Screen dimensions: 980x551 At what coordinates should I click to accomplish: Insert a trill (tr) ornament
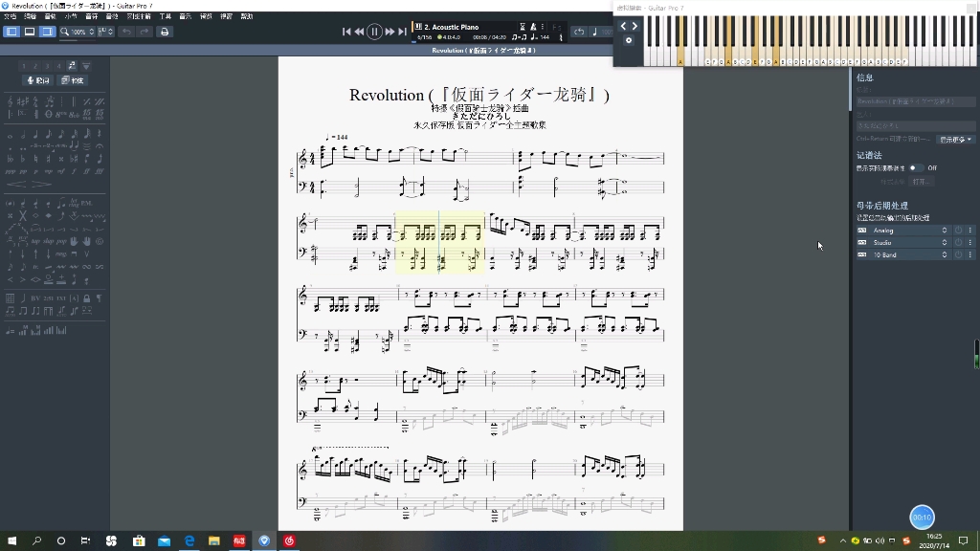click(35, 267)
